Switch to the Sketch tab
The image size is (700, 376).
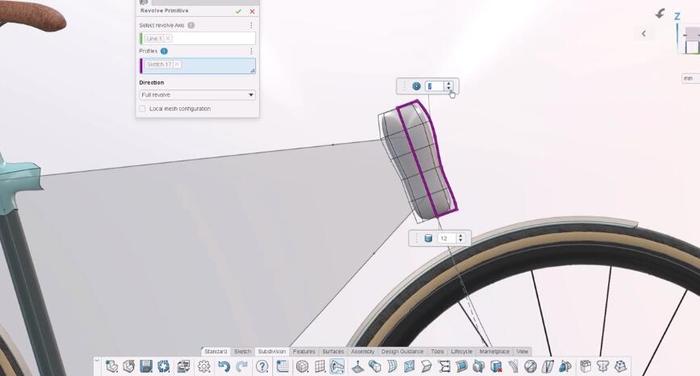pos(242,352)
